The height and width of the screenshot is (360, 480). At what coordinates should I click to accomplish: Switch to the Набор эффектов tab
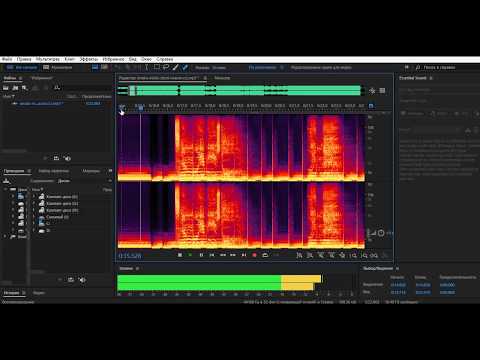click(53, 171)
